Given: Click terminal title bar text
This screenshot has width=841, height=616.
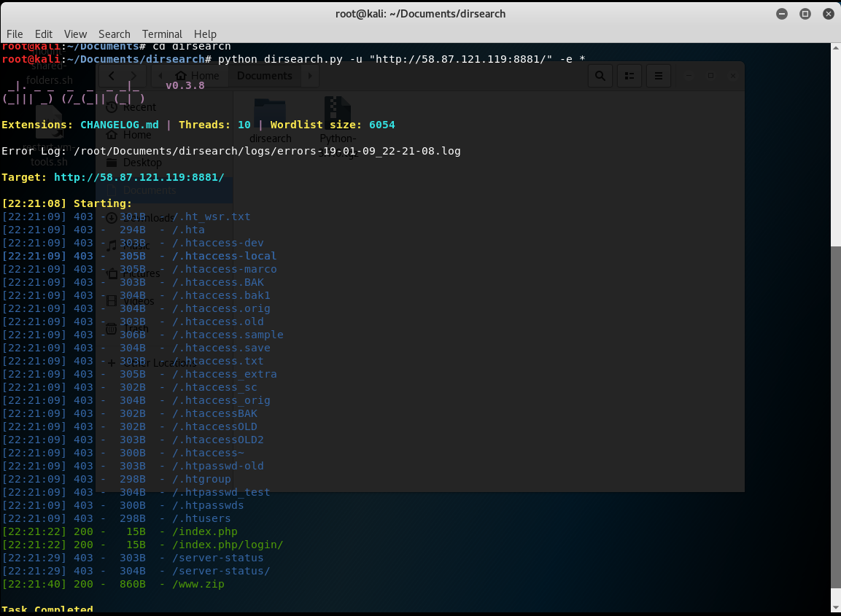Looking at the screenshot, I should [420, 14].
